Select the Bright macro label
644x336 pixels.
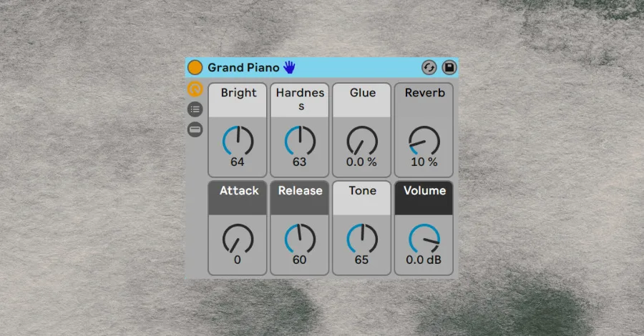238,93
